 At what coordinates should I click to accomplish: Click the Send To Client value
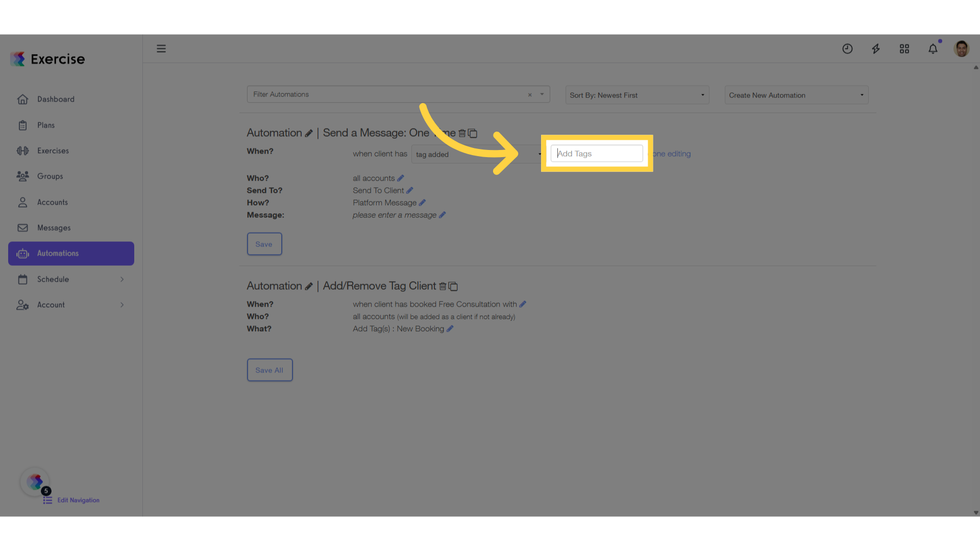[378, 190]
